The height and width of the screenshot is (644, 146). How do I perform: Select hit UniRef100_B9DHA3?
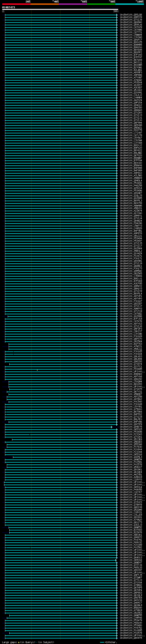131,374
